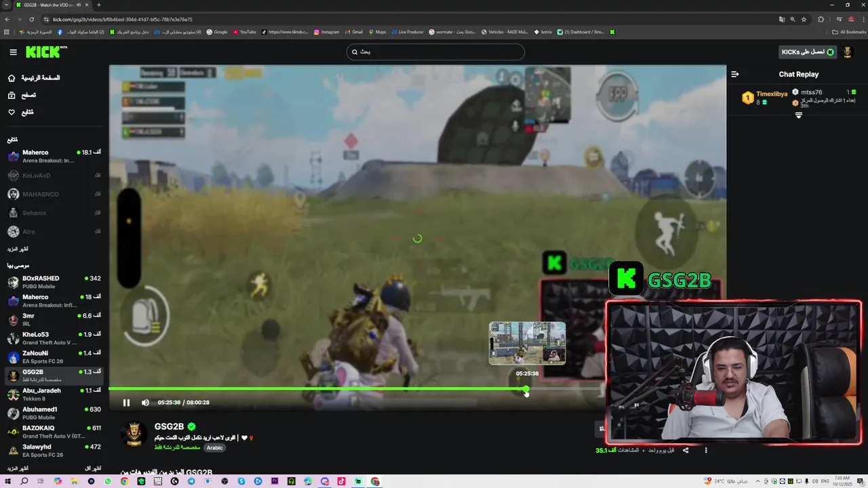This screenshot has width=868, height=488.
Task: Open GSG2B channel name link below video
Action: [169, 426]
